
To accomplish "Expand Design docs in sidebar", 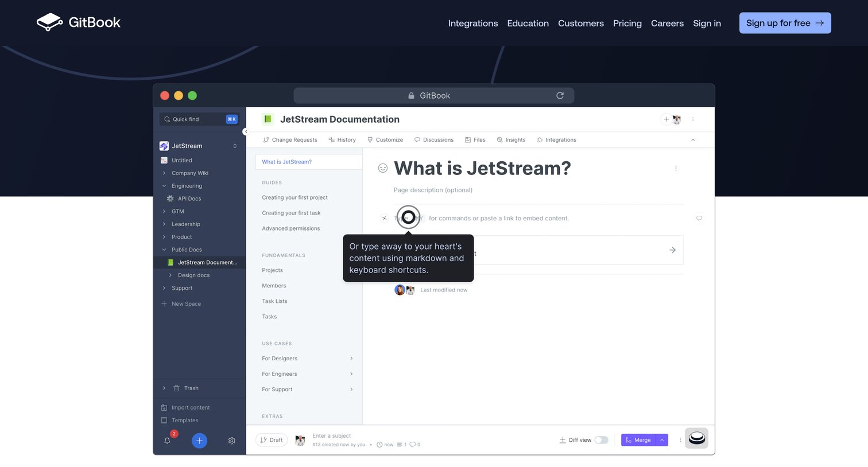I will 170,275.
